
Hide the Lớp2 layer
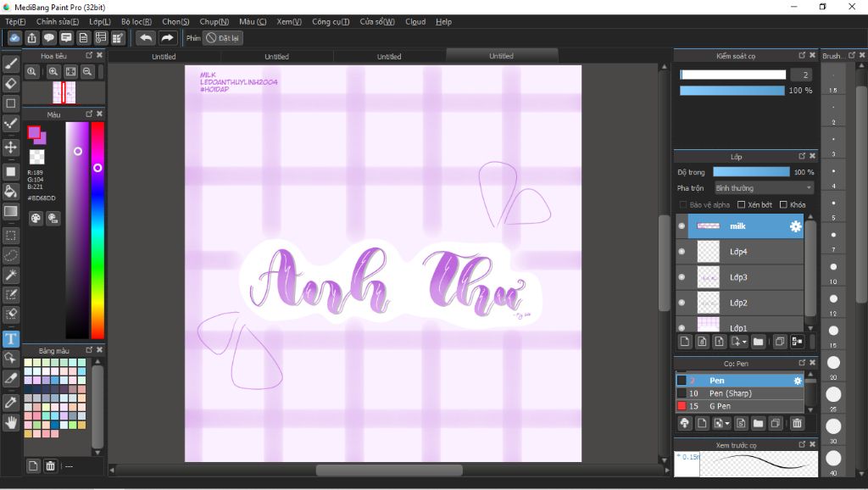coord(682,303)
